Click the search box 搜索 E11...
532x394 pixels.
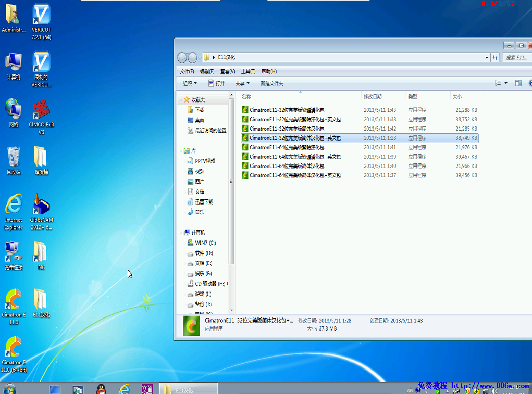coord(517,58)
